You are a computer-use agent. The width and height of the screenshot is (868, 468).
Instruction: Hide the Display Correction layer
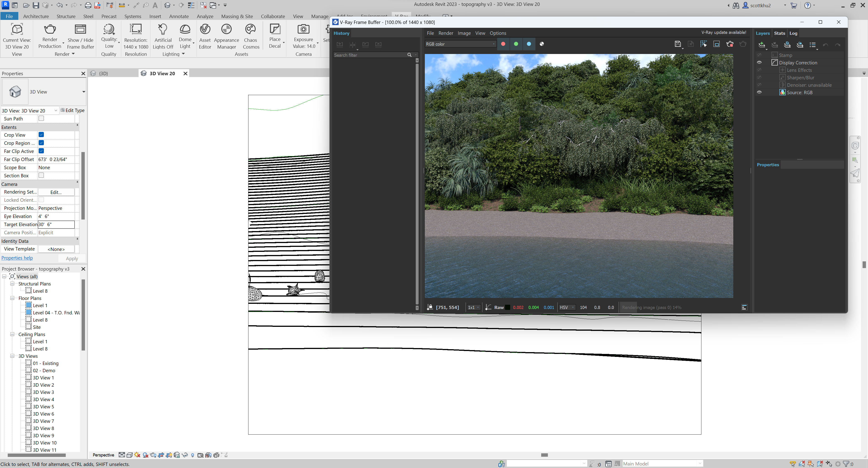pos(759,62)
